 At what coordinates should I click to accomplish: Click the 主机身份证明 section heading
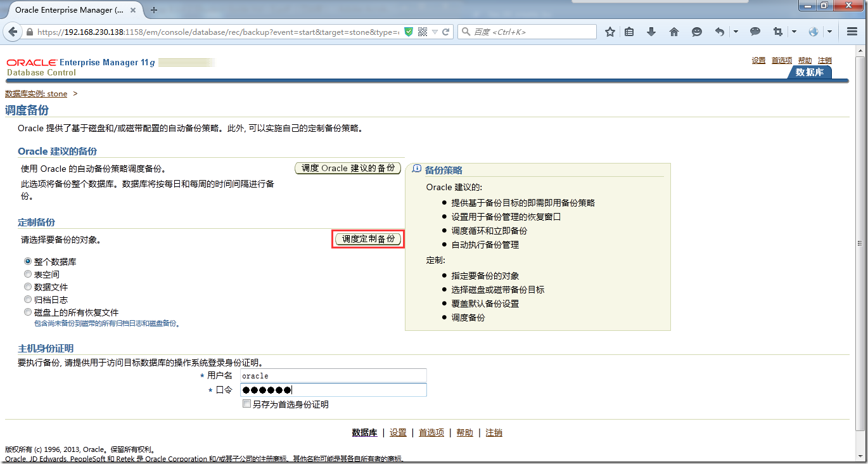[46, 349]
